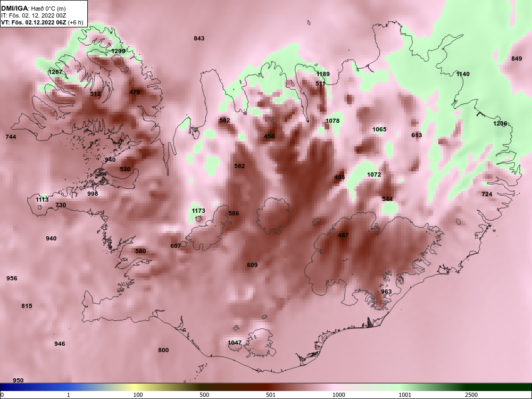Select the 1267 value in the Westfjords

tap(55, 72)
